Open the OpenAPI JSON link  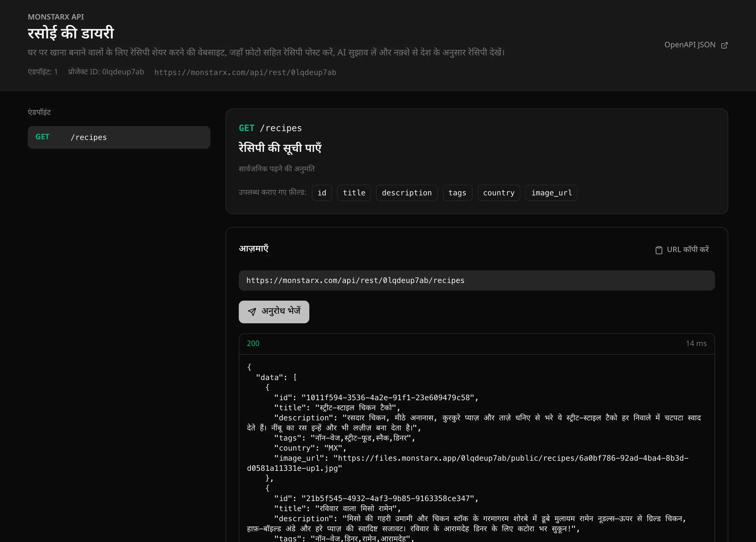point(696,45)
